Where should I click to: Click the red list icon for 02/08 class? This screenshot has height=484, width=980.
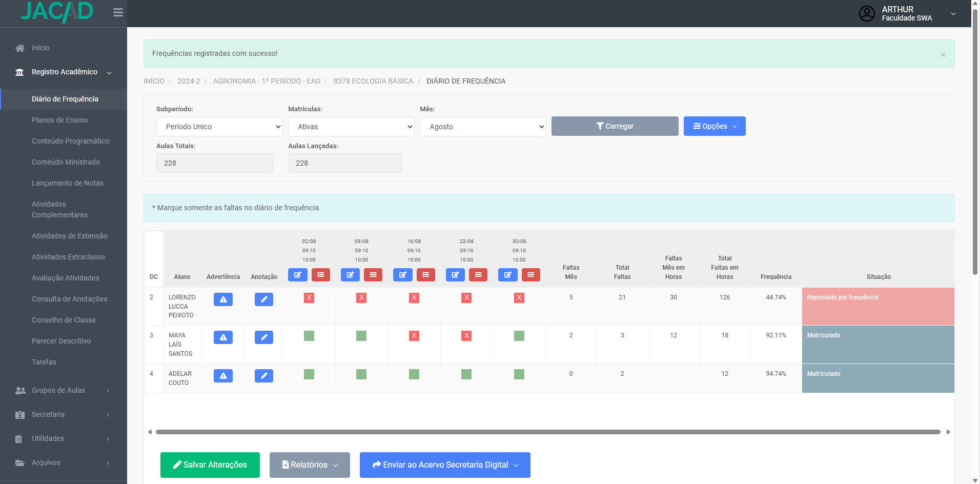[x=321, y=275]
